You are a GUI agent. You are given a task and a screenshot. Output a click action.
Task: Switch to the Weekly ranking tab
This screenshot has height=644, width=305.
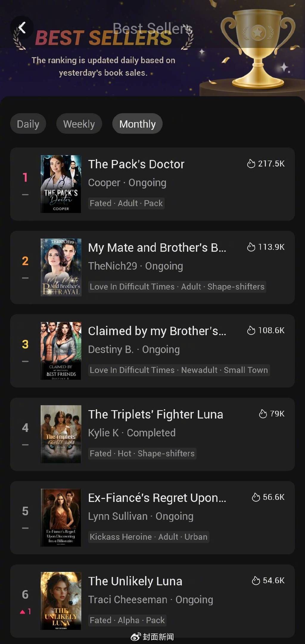point(79,124)
